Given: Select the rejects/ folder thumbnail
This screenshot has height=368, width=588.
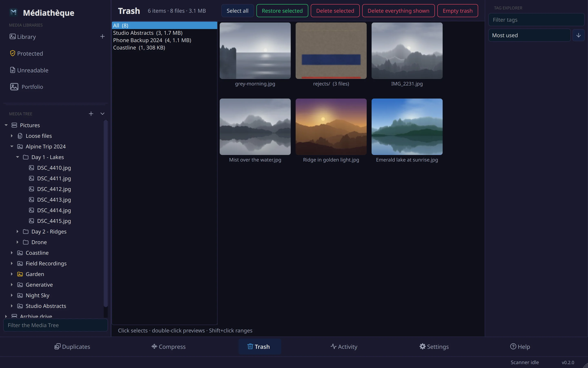Looking at the screenshot, I should [331, 51].
